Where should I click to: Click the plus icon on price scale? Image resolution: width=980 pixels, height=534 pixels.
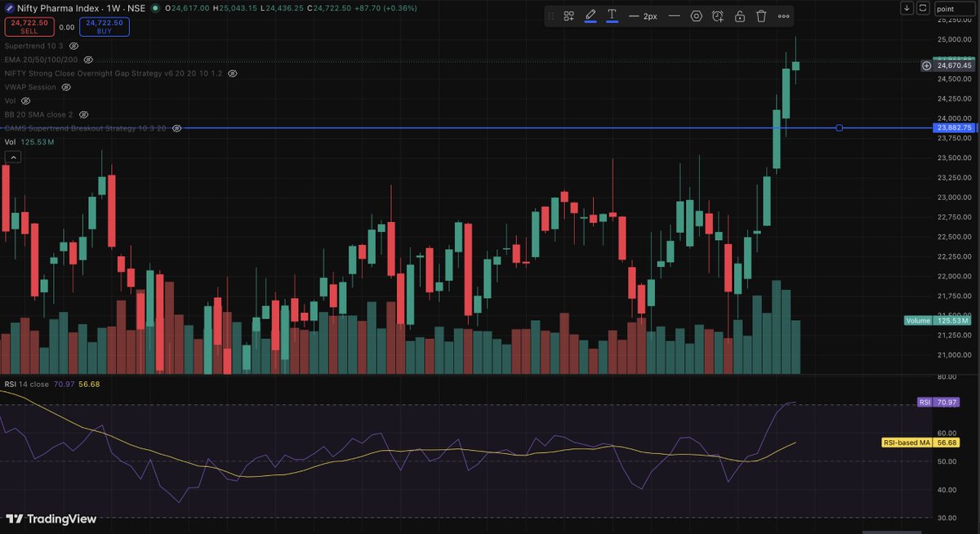pyautogui.click(x=926, y=65)
